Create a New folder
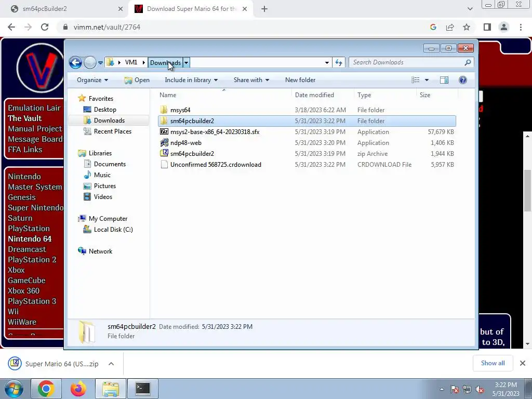 coord(300,80)
